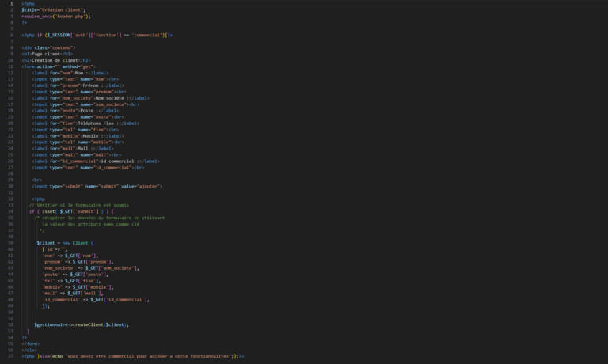The height and width of the screenshot is (364, 608).
Task: Click the input type="mail" name="mail" line
Action: 77,155
